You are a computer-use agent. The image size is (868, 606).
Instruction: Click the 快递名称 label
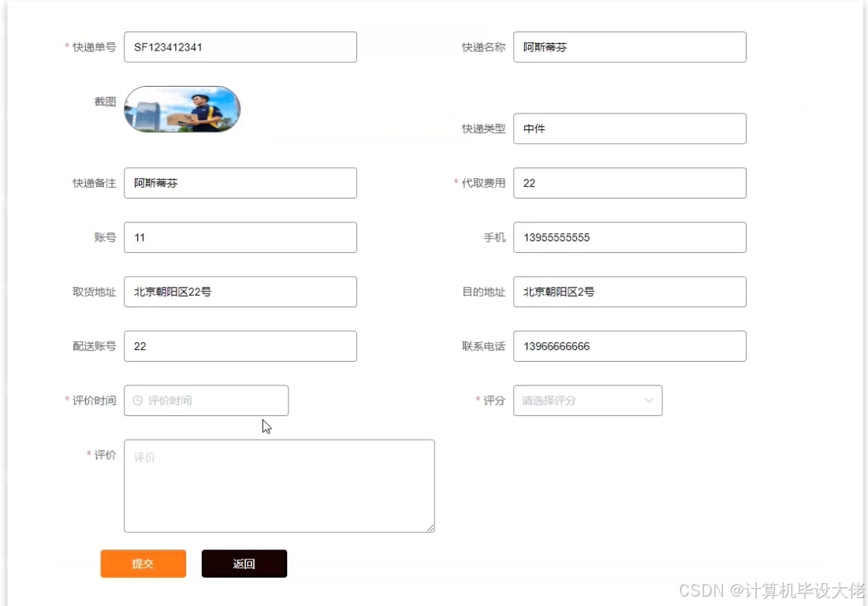coord(483,47)
